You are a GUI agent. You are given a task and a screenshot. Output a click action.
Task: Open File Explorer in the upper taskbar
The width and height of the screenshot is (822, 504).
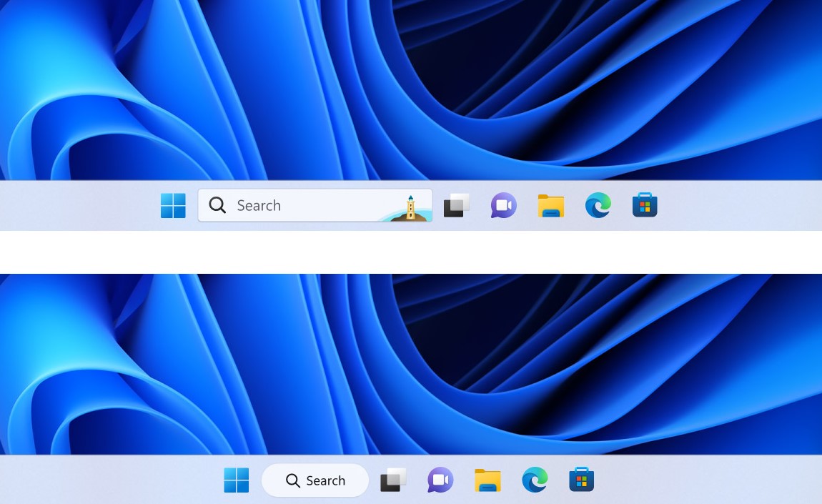[551, 206]
